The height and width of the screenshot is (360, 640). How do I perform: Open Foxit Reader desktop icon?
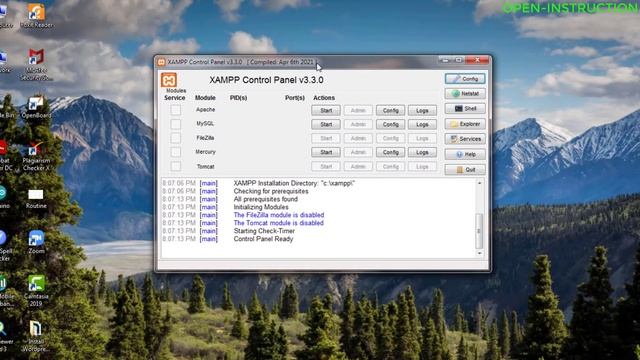click(x=36, y=16)
